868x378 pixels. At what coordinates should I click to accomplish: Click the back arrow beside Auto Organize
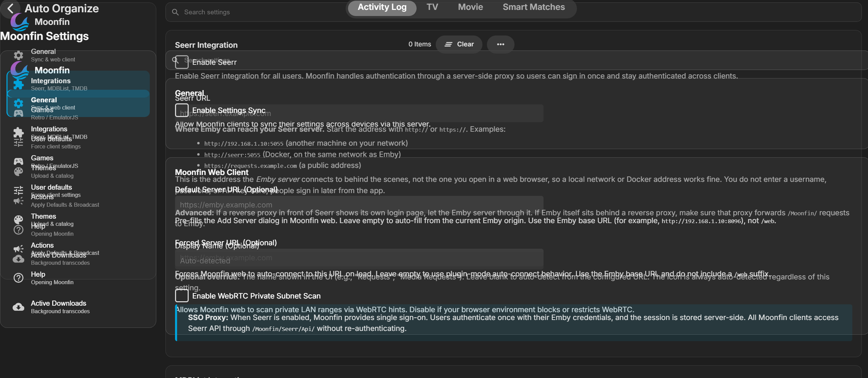(x=11, y=9)
